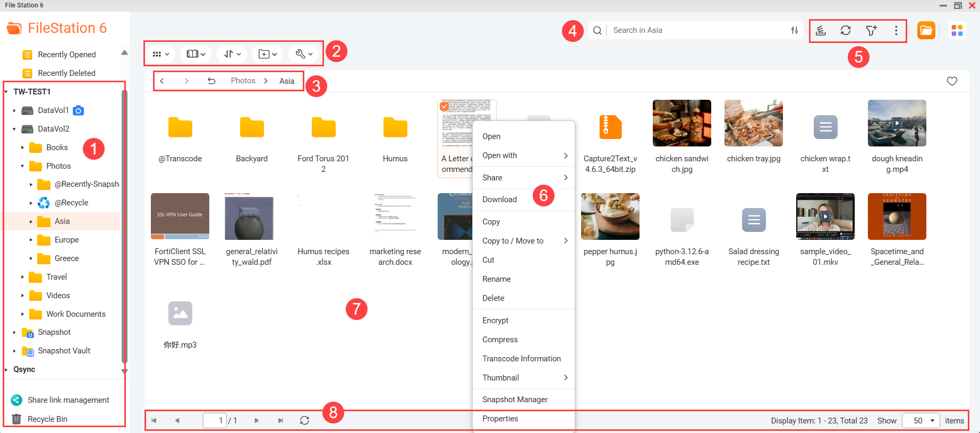Screen dimensions: 980x433
Task: Open Recently Opened list
Action: click(66, 55)
